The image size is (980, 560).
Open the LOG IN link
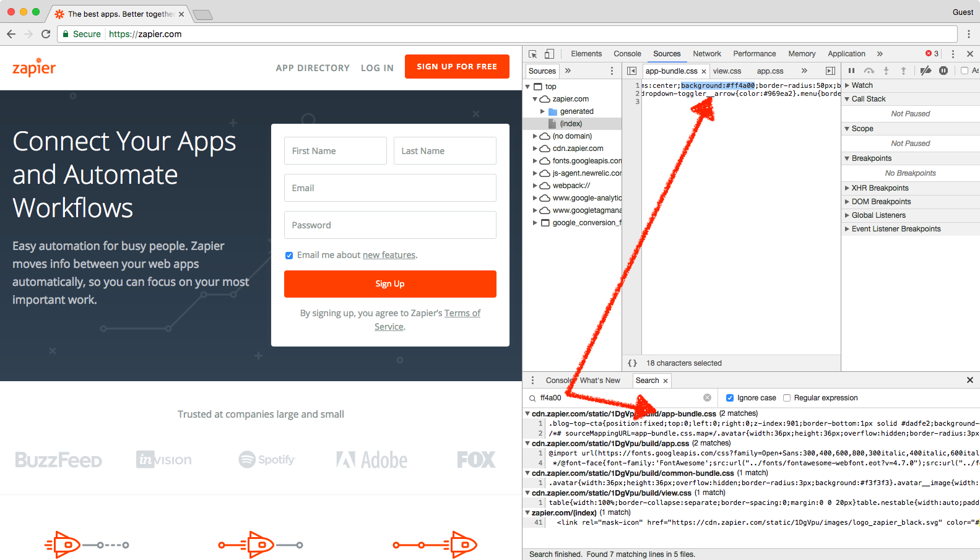[377, 68]
